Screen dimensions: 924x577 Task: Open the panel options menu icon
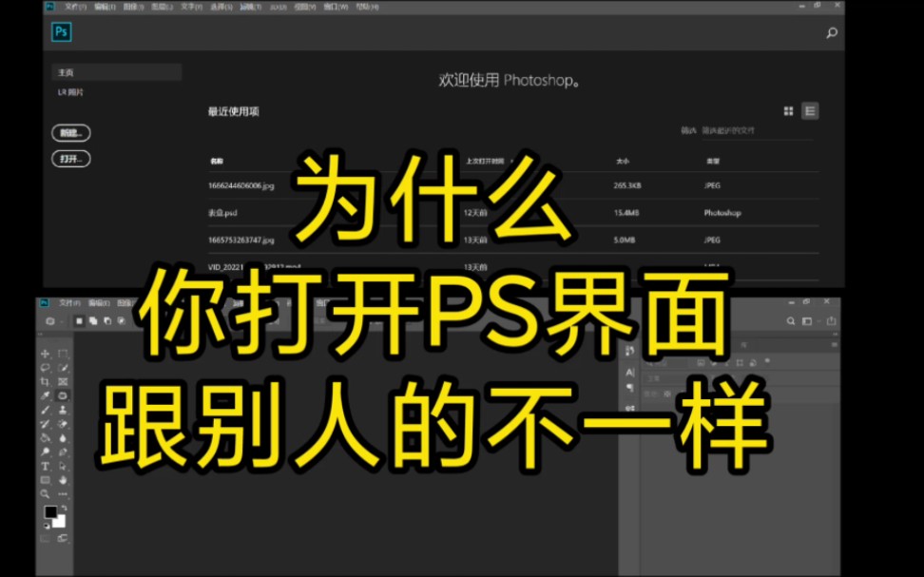833,344
